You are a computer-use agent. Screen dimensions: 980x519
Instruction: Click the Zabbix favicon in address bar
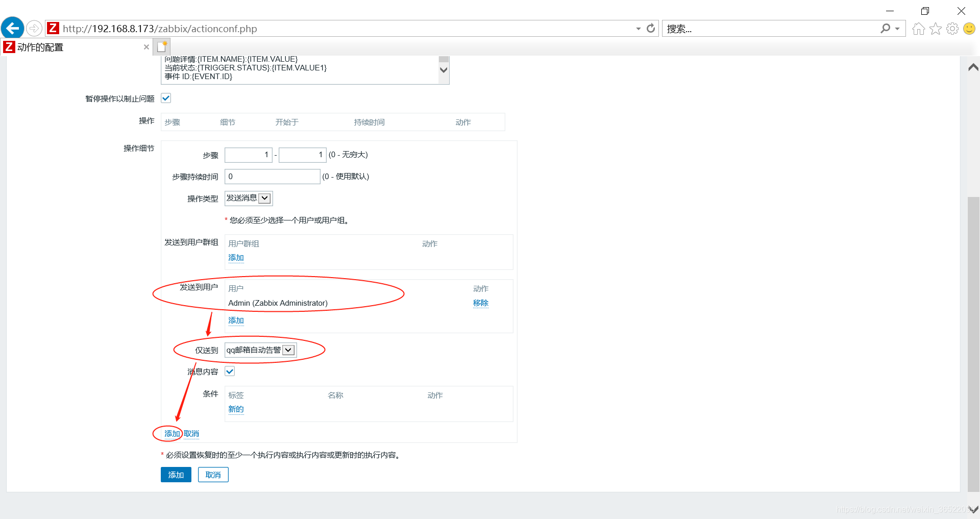[x=53, y=28]
